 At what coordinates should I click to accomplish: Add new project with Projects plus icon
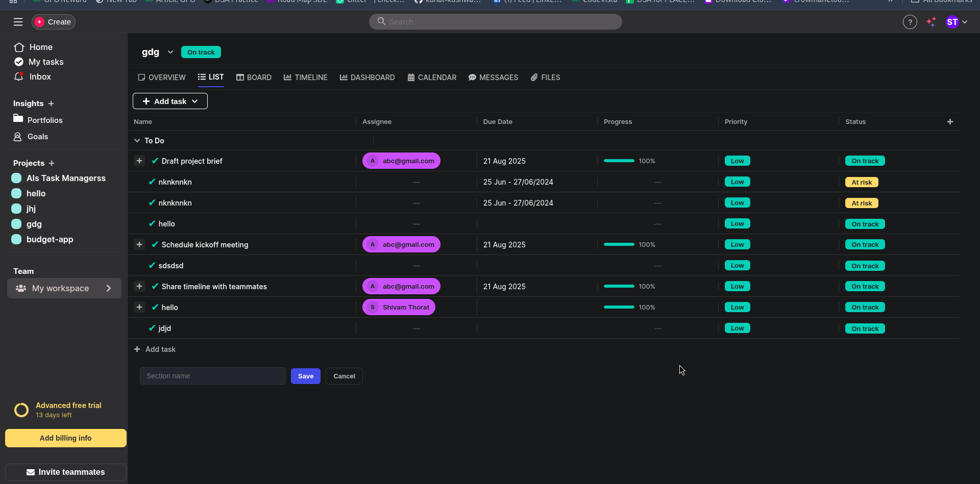pyautogui.click(x=52, y=163)
